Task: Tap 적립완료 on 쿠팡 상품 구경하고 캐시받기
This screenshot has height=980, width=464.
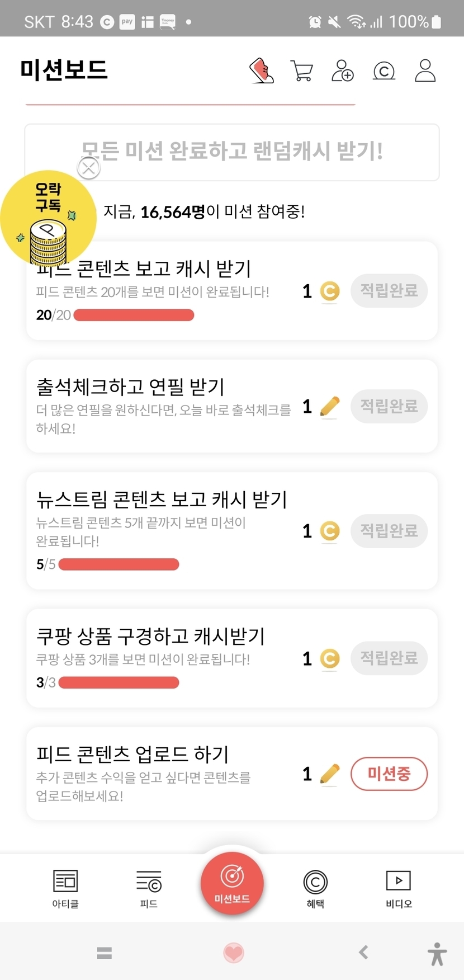Action: click(x=389, y=658)
